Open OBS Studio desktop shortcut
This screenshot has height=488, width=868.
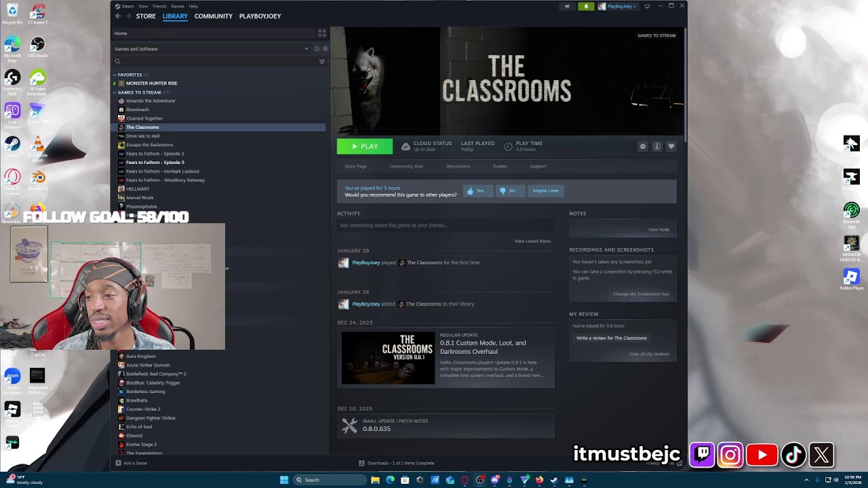click(x=38, y=47)
